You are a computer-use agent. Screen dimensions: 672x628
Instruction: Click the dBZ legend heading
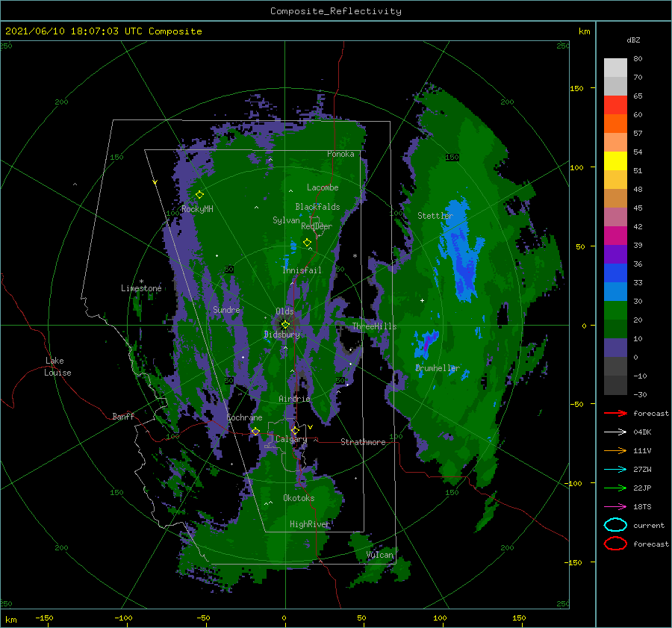tap(633, 40)
